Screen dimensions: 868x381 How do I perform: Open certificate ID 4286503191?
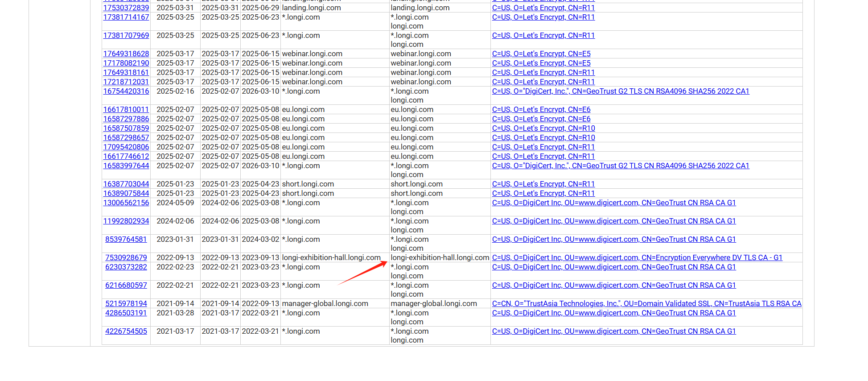(x=126, y=313)
